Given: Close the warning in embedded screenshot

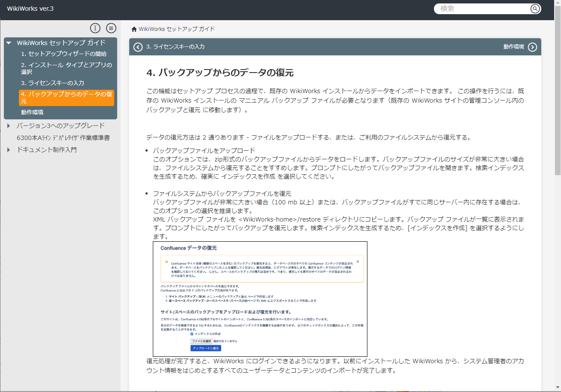Looking at the screenshot, I should (x=358, y=261).
